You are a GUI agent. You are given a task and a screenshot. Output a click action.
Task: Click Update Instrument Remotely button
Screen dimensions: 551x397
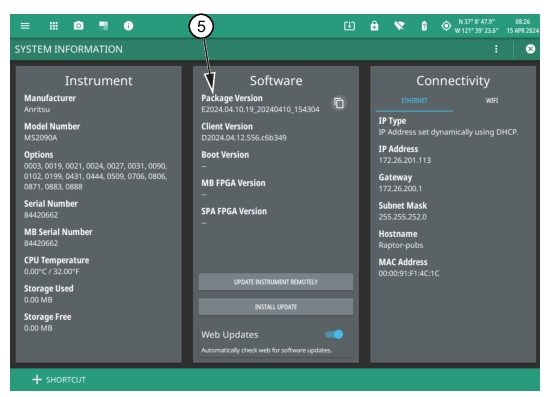pyautogui.click(x=276, y=282)
